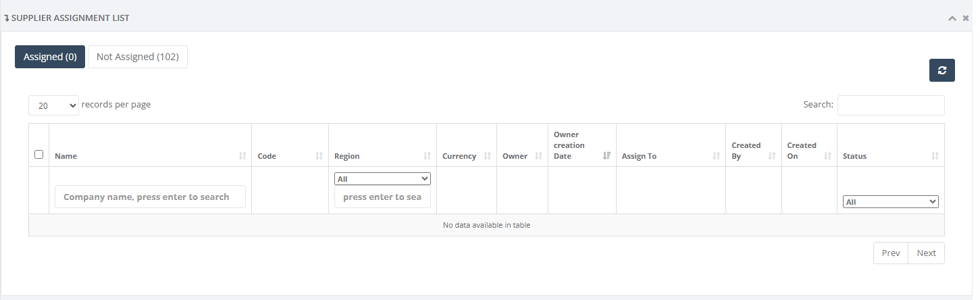
Task: Focus the Search input field
Action: (x=891, y=105)
